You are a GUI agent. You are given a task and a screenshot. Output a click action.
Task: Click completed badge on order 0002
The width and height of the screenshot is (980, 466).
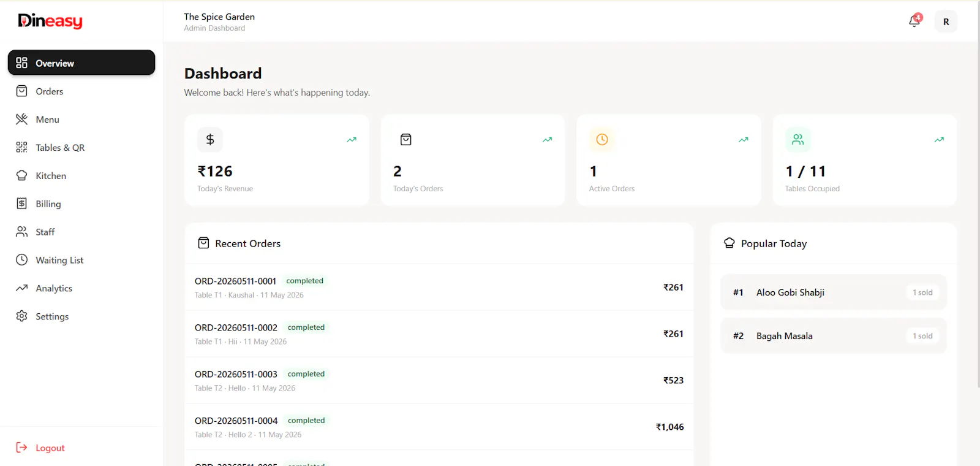(306, 327)
